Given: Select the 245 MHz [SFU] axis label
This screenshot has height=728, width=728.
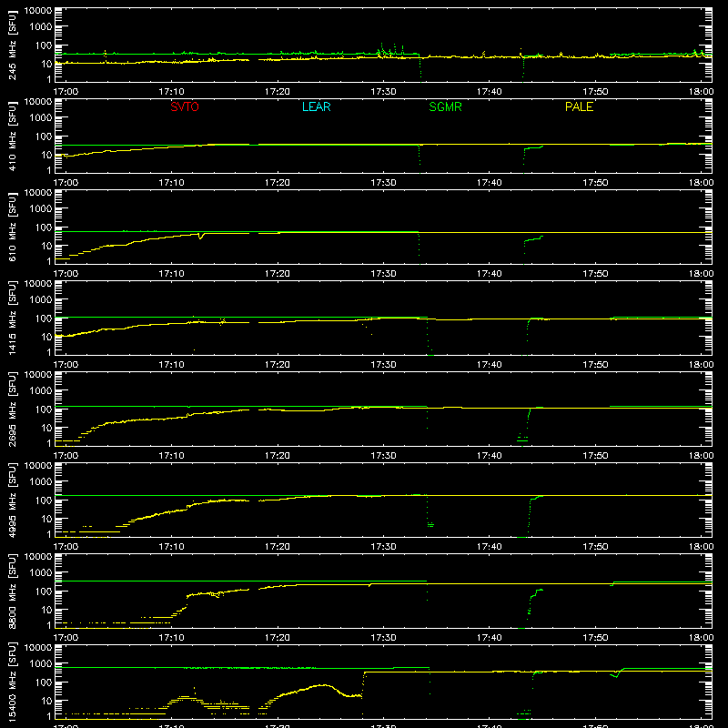Looking at the screenshot, I should (x=13, y=45).
